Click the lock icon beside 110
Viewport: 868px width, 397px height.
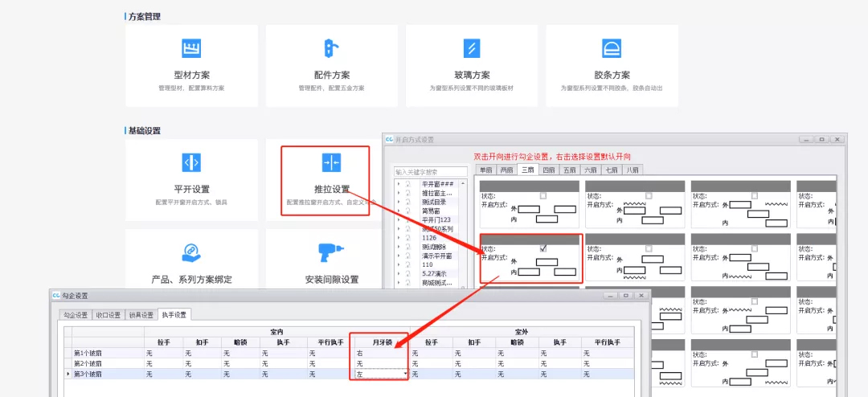point(407,264)
